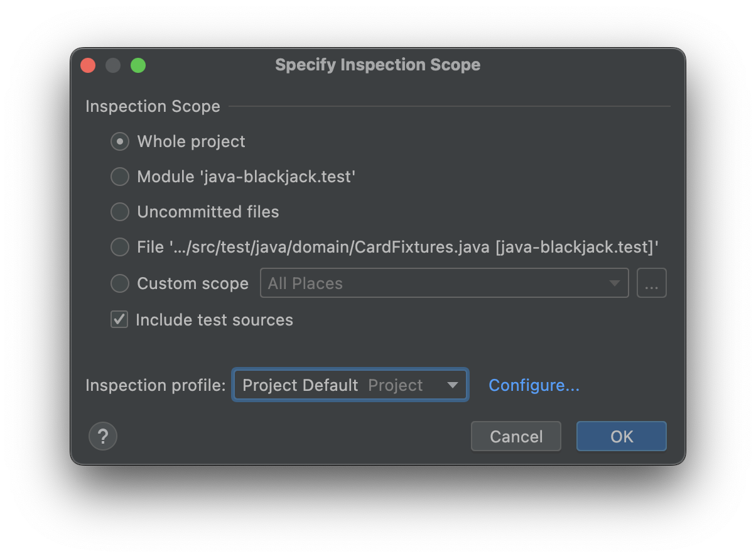The image size is (756, 558).
Task: Click the green zoom window button
Action: (138, 65)
